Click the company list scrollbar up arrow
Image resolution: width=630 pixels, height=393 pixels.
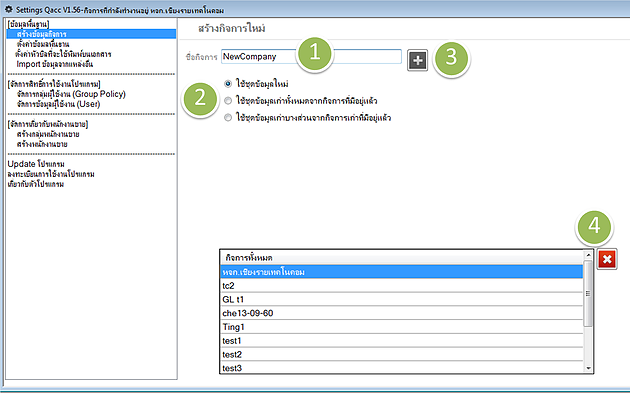coord(588,255)
